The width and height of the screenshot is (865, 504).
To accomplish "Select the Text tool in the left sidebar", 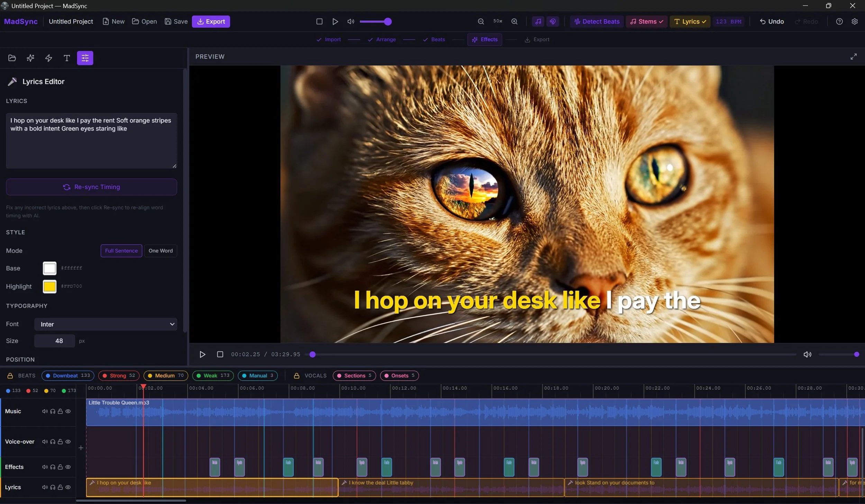I will pos(66,58).
